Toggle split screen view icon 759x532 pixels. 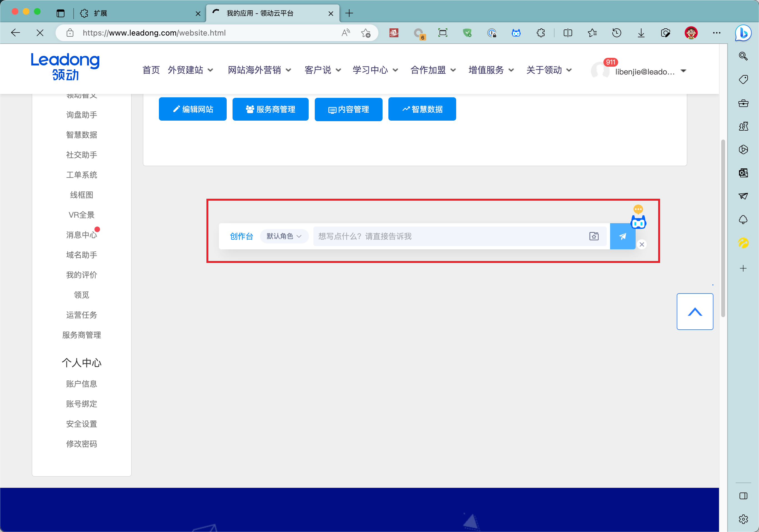point(568,33)
